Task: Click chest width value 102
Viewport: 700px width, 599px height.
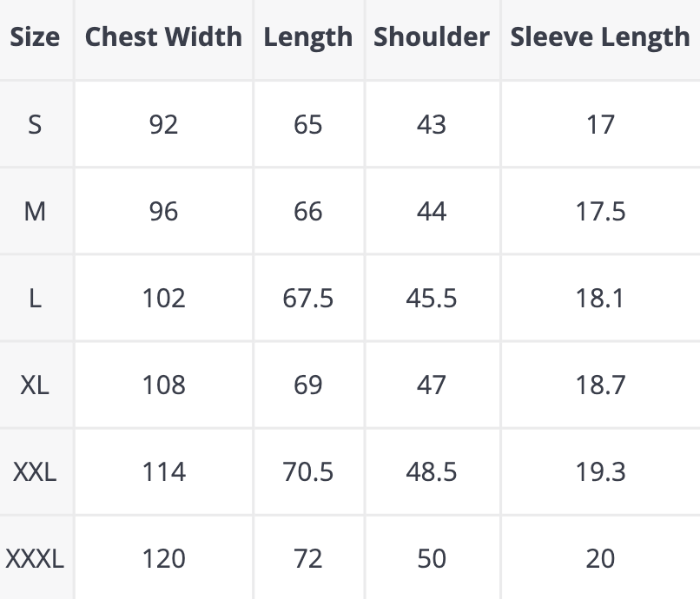Action: pyautogui.click(x=163, y=299)
